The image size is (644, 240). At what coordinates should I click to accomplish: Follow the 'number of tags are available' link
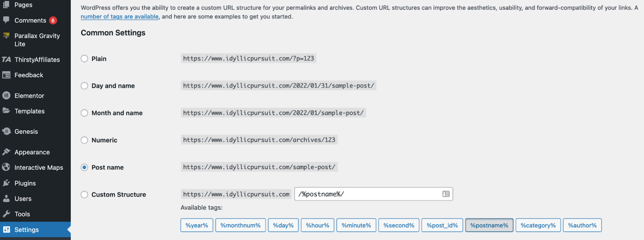coord(120,17)
